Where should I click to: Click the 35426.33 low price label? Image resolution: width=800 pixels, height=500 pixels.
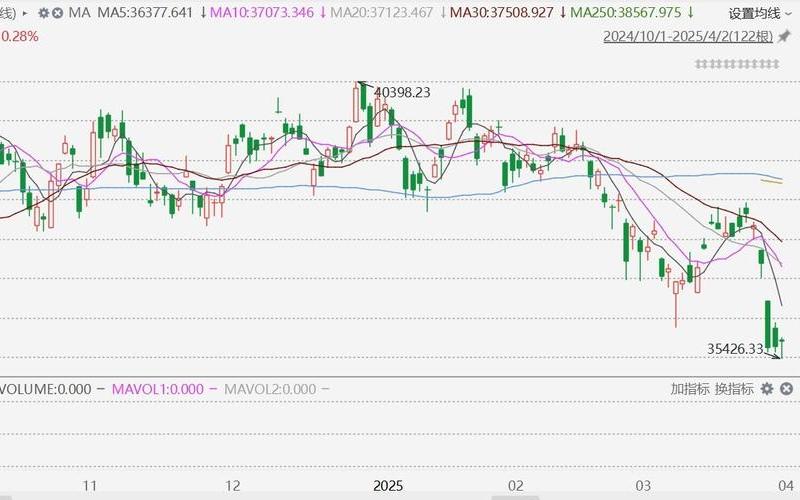(x=735, y=349)
